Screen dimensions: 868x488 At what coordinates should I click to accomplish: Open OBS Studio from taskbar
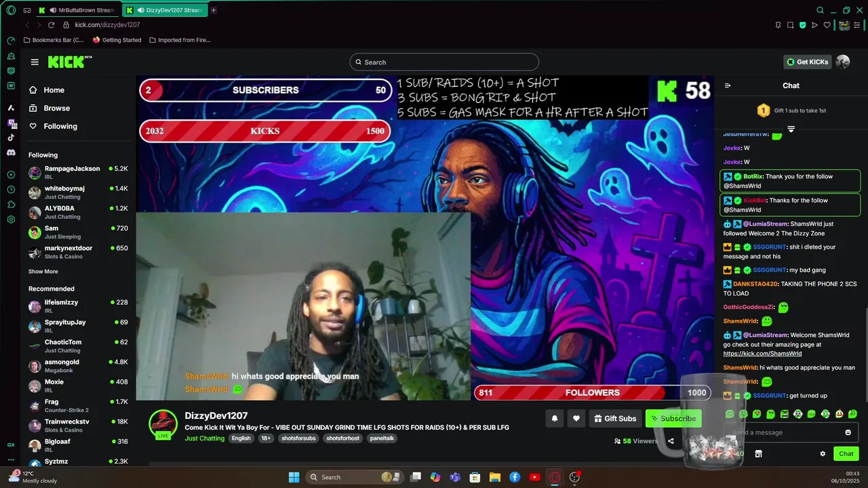coord(574,477)
